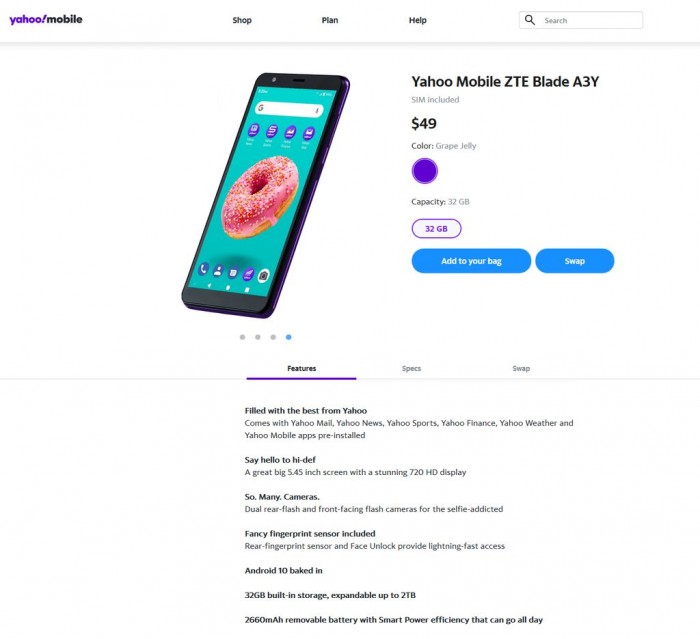Switch to the Swap tab
700x639 pixels.
pos(521,369)
